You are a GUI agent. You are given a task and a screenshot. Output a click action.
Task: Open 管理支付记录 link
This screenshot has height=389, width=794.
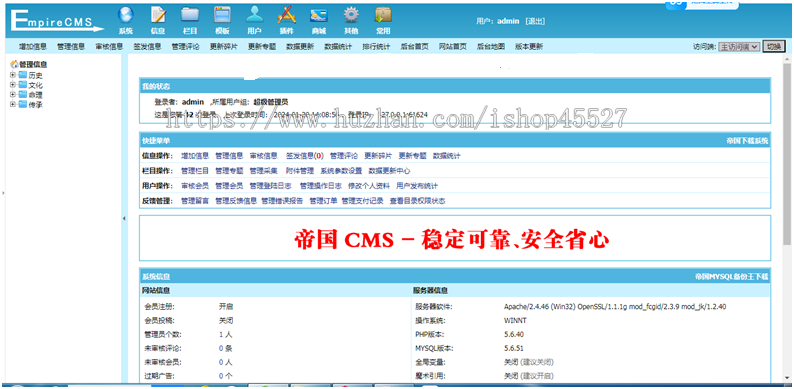pos(362,201)
